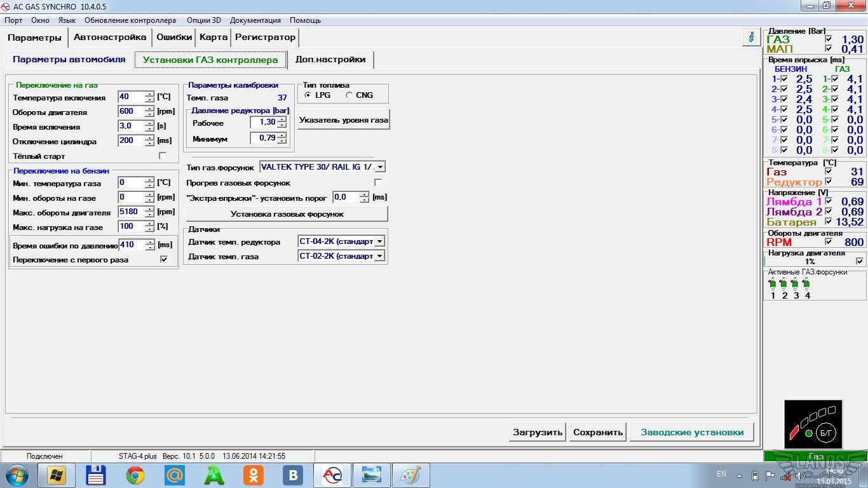The width and height of the screenshot is (868, 488).
Task: Click the battery tray icon
Action: click(x=755, y=475)
